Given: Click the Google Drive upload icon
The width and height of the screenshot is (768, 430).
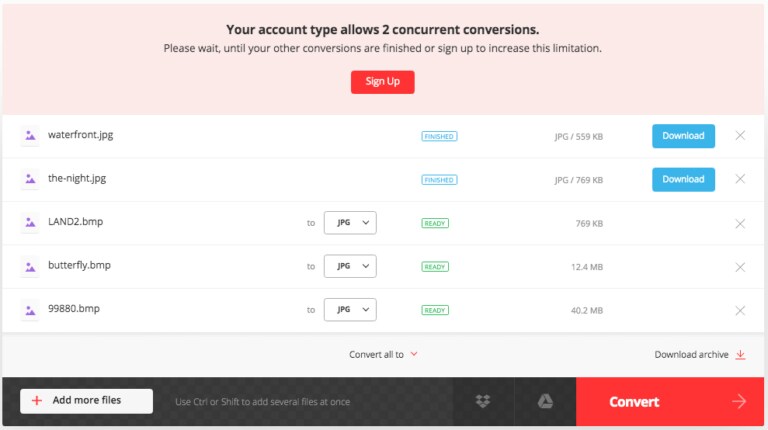Looking at the screenshot, I should click(546, 401).
